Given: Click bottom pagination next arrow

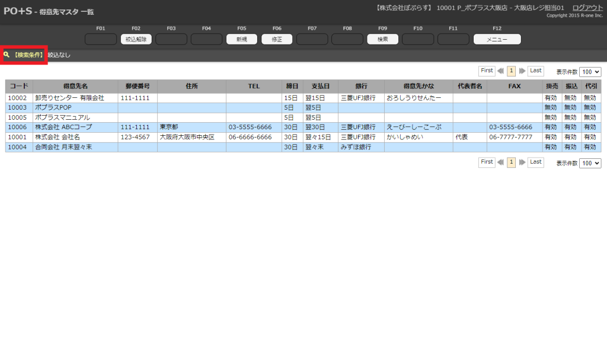Looking at the screenshot, I should click(x=522, y=162).
